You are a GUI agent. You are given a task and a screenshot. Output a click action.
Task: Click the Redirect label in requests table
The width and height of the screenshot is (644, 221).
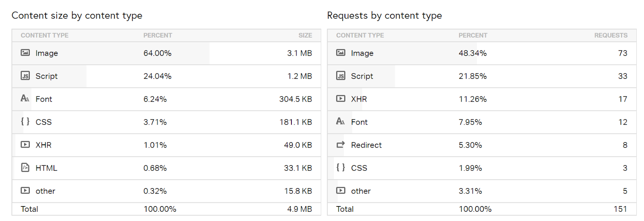[366, 145]
